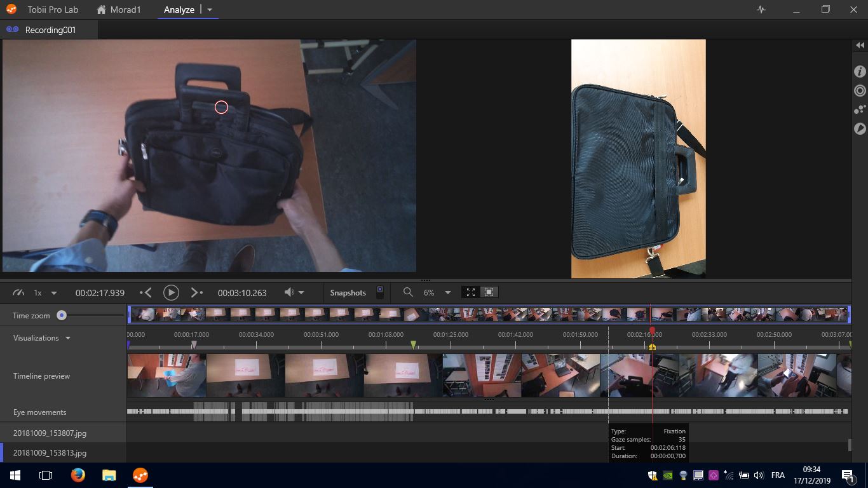The width and height of the screenshot is (868, 488).
Task: Select the yellow marker under the playhead
Action: tap(652, 346)
